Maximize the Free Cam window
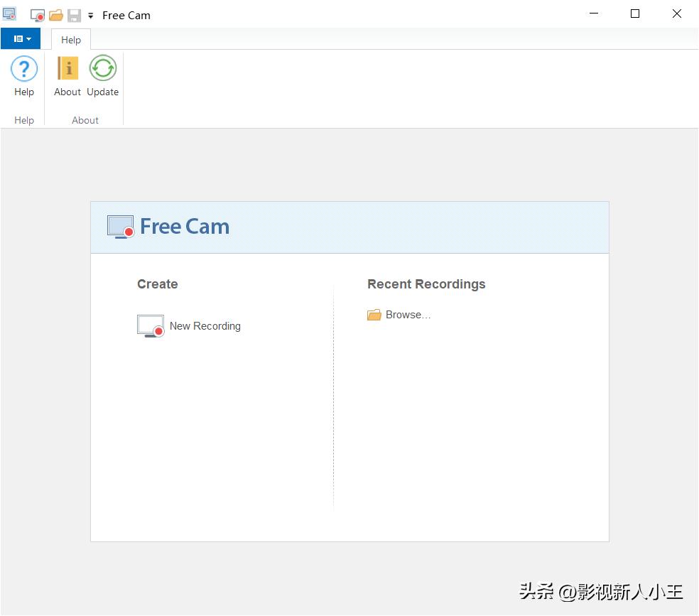699x616 pixels. point(635,13)
